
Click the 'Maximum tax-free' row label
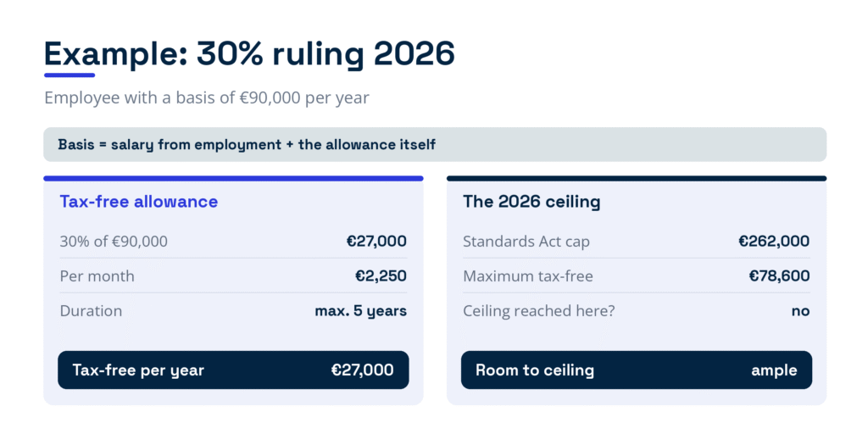(527, 275)
